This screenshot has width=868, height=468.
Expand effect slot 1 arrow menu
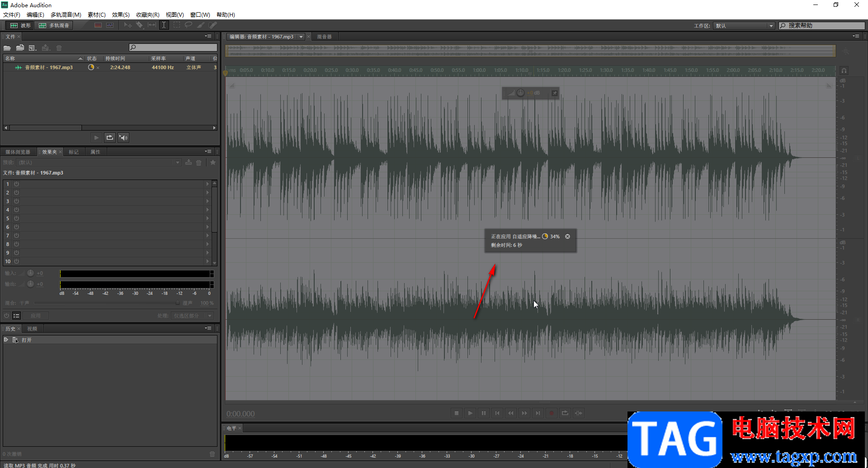coord(208,184)
